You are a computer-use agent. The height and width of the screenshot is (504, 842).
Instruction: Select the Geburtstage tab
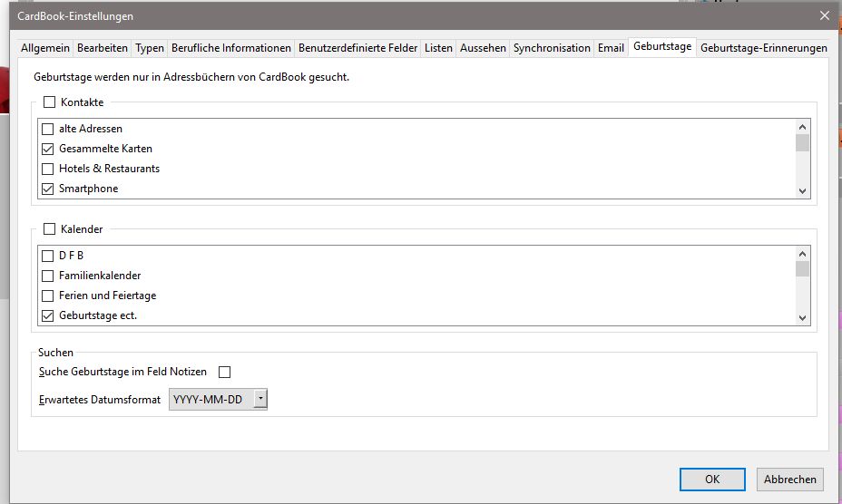coord(662,47)
